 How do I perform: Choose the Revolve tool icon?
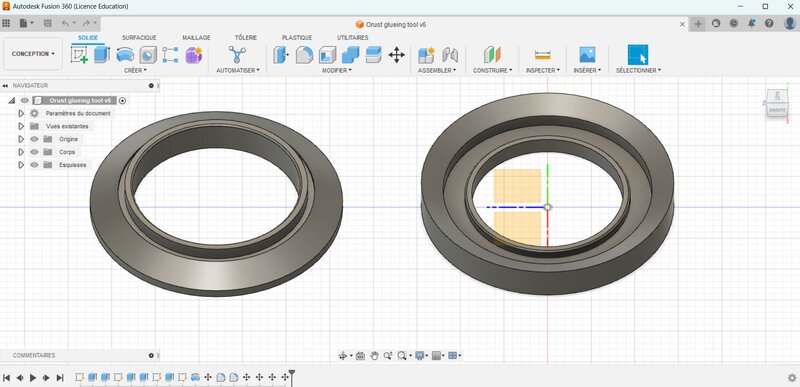pyautogui.click(x=125, y=55)
